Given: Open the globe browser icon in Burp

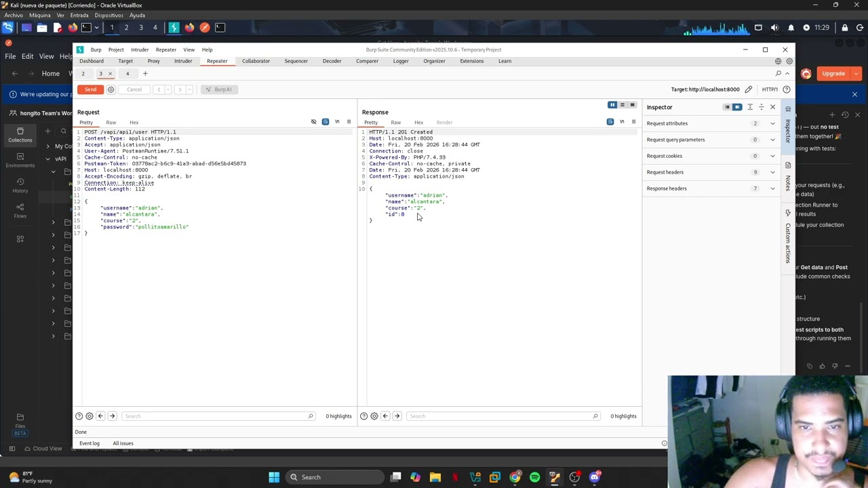Looking at the screenshot, I should pyautogui.click(x=778, y=61).
